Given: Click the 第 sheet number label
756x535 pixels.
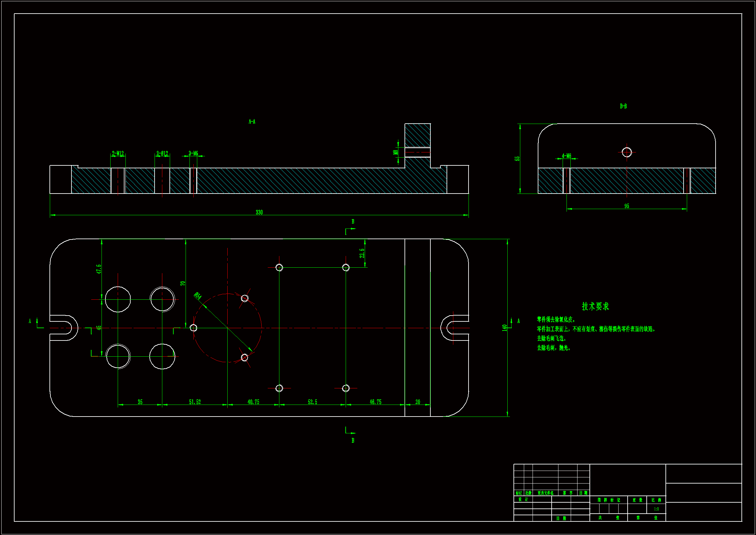Looking at the screenshot, I should tap(638, 518).
